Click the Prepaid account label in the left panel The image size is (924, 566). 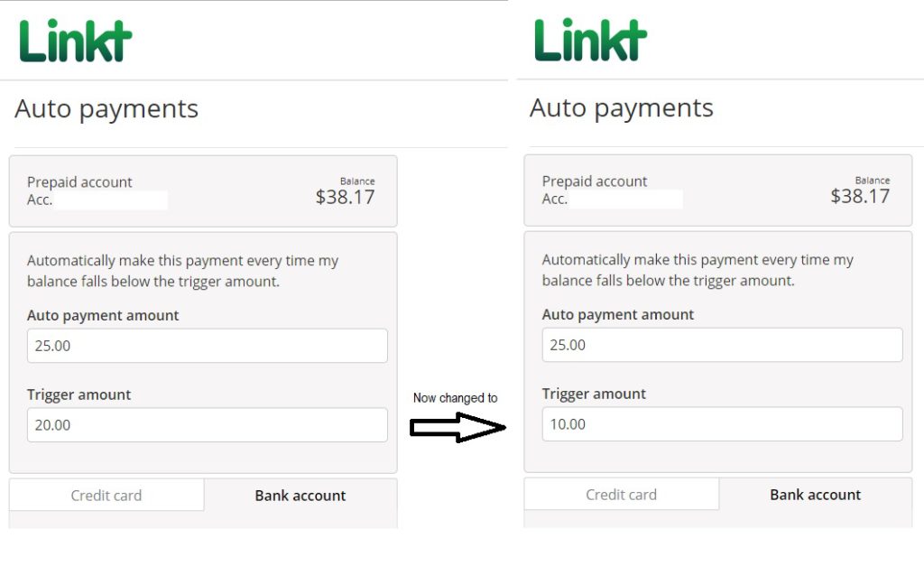(x=79, y=182)
